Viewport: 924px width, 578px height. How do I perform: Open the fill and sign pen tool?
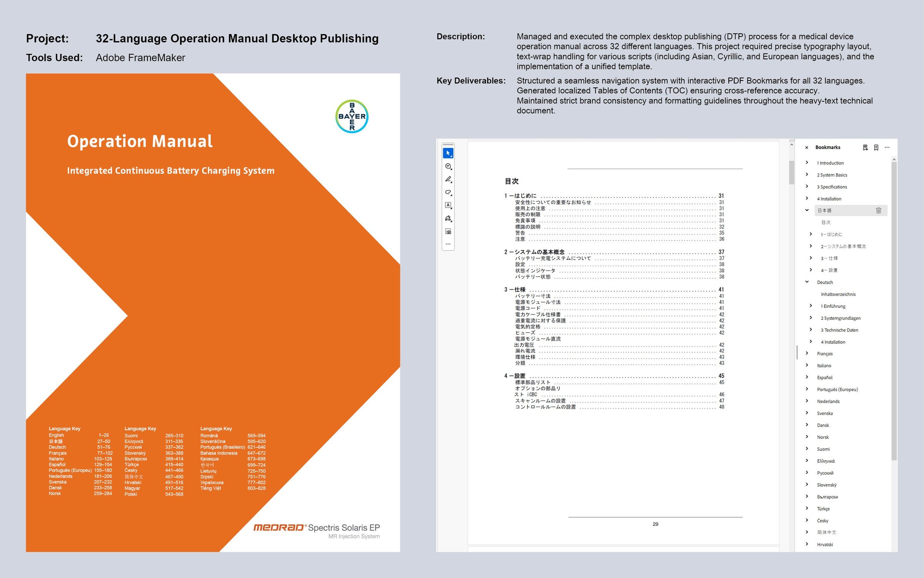click(x=448, y=218)
